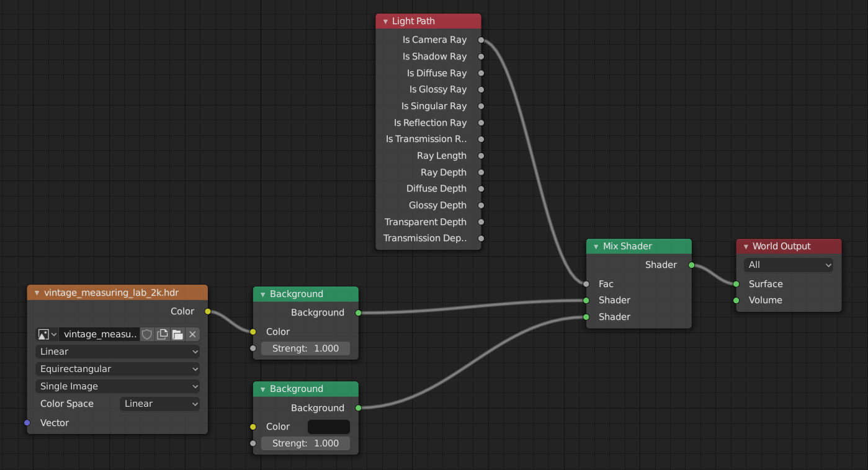Click Strength field of the lower Background node
868x470 pixels.
pyautogui.click(x=305, y=443)
